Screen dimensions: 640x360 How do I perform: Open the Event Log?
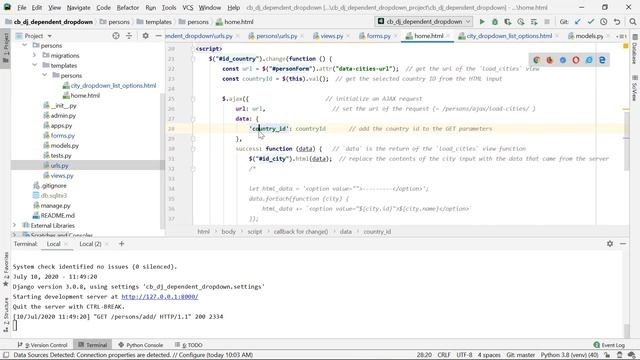(609, 345)
